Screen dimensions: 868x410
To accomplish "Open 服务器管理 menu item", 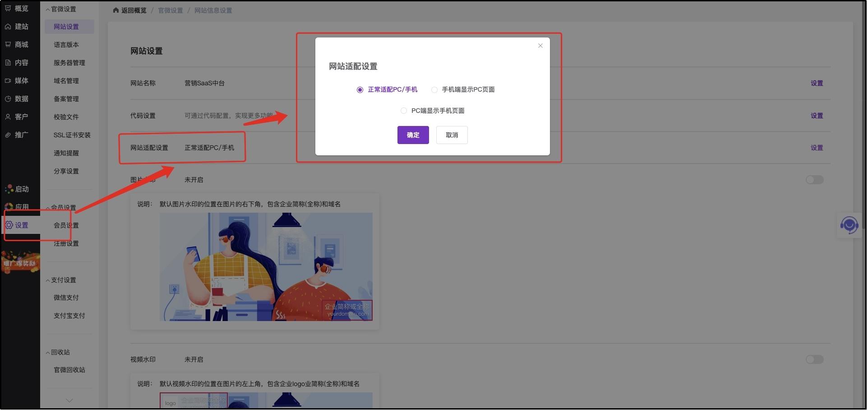I will (69, 63).
